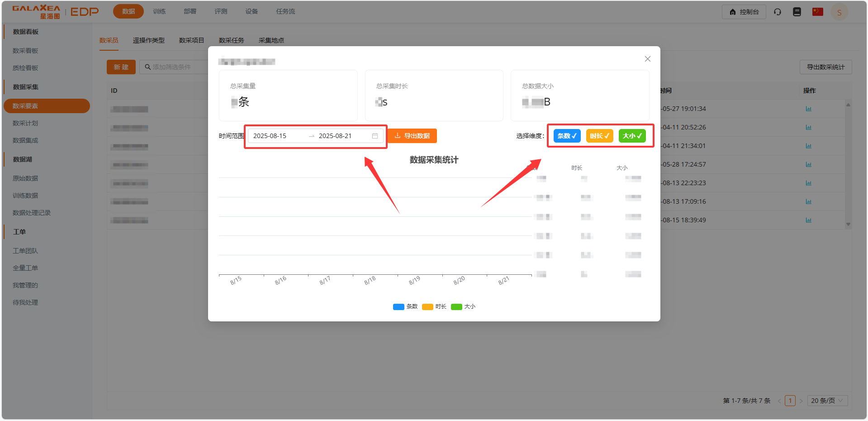
Task: Click the Chinese flag language icon
Action: tap(817, 11)
